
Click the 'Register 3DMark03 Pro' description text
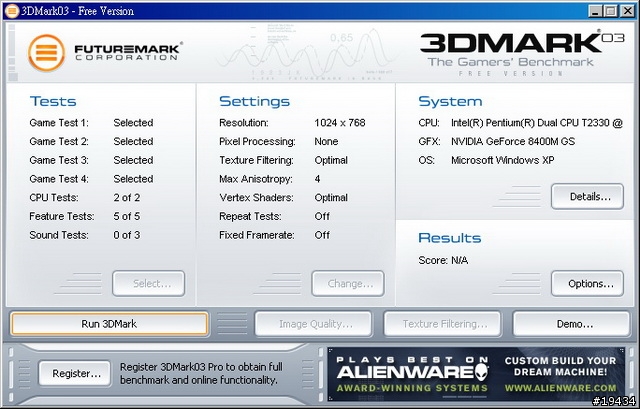tap(201, 373)
